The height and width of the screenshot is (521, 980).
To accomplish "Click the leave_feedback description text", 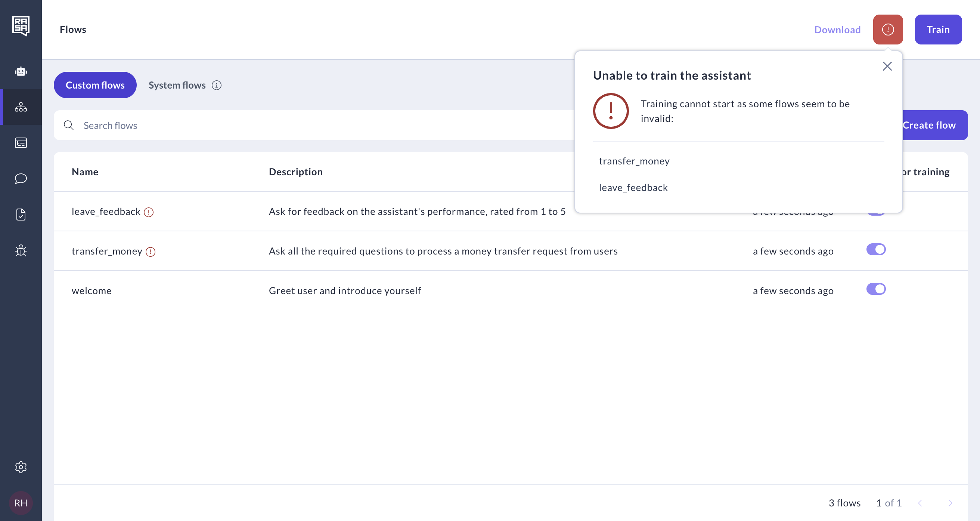I will 417,212.
